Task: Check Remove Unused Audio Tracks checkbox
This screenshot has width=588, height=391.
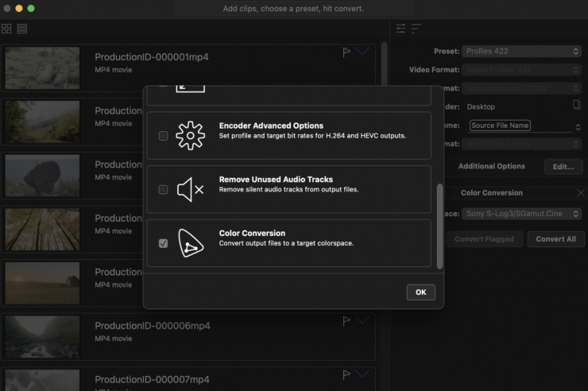Action: click(x=164, y=190)
